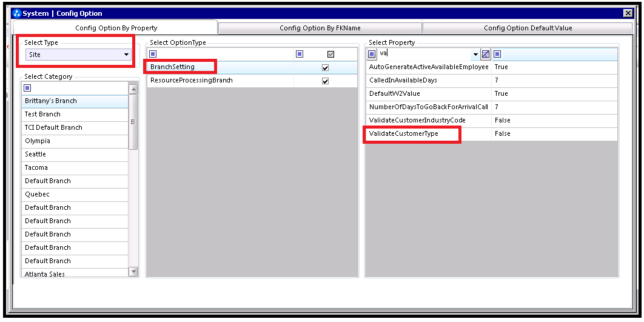This screenshot has height=322, width=644.
Task: Open Config Option Default Value tab
Action: [x=528, y=28]
